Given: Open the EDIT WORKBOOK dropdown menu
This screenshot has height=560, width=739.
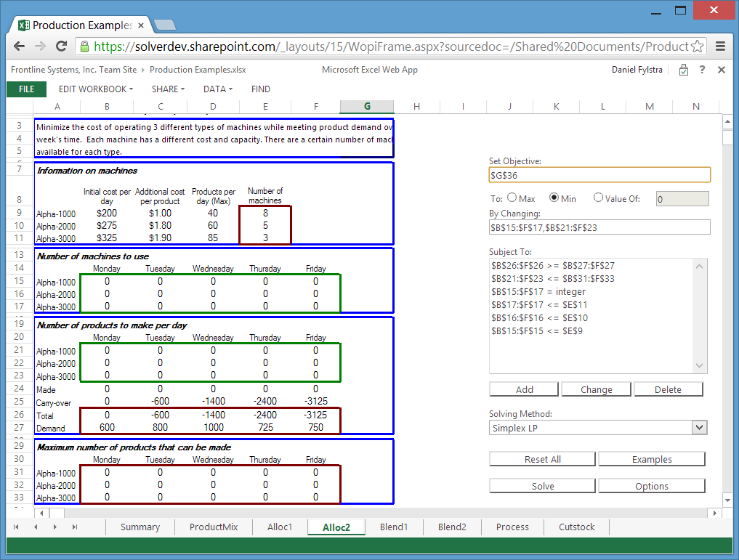Looking at the screenshot, I should pos(96,89).
